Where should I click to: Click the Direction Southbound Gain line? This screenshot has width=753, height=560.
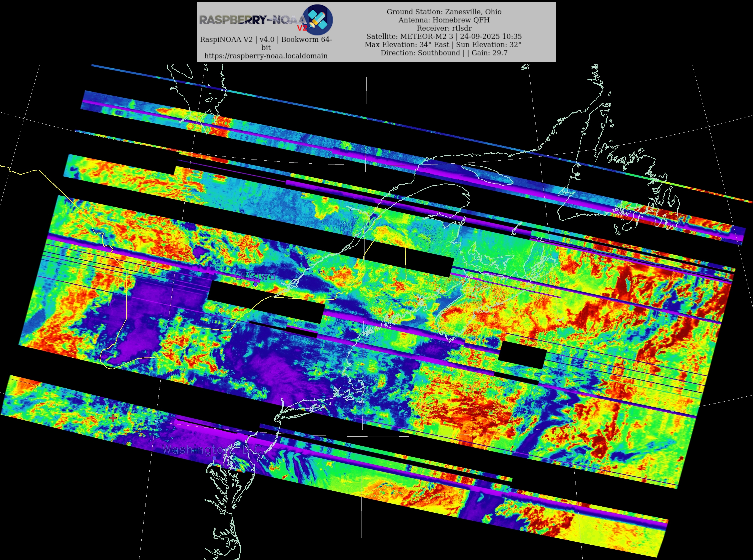click(444, 53)
